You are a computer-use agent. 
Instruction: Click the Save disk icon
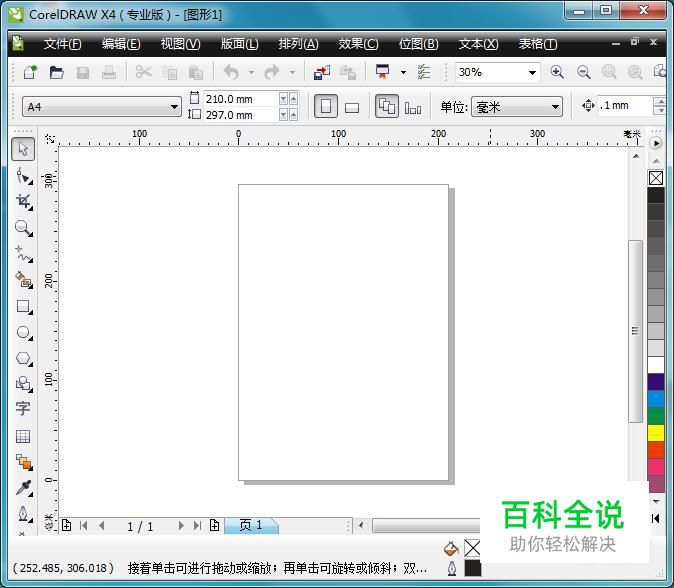[83, 73]
